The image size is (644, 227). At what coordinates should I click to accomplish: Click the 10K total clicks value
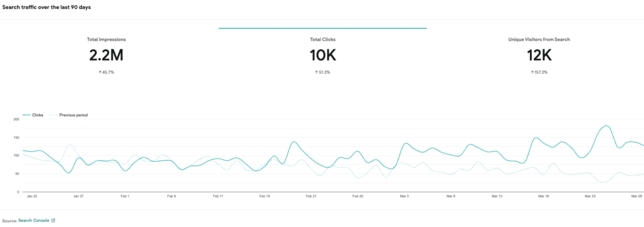tap(323, 55)
